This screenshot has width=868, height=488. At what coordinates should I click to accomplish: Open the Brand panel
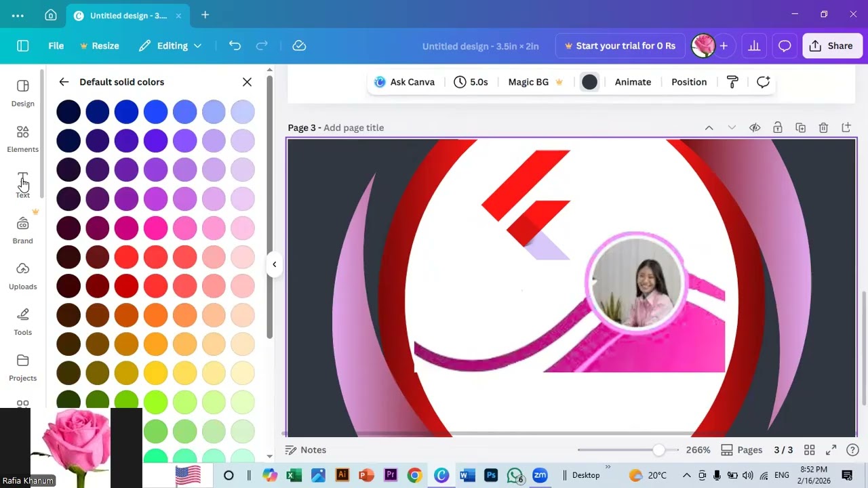pos(22,230)
